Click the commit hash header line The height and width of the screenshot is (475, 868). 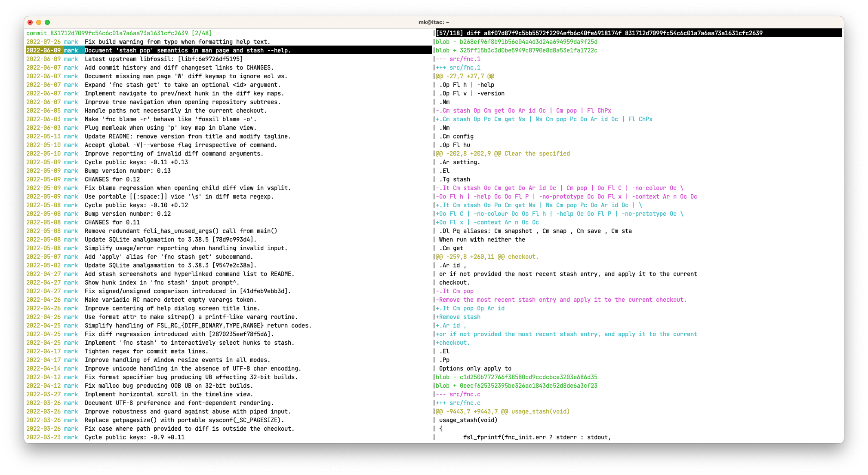[x=119, y=33]
